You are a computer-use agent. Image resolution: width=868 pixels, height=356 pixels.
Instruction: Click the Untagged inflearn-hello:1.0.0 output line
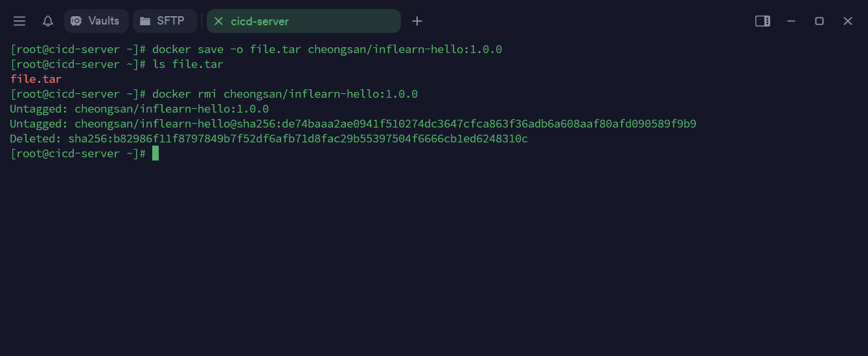click(x=139, y=109)
